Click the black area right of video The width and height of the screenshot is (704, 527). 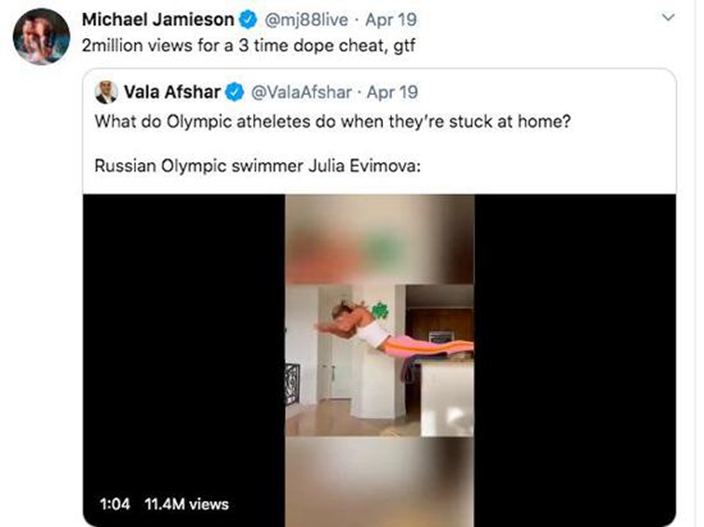point(575,359)
